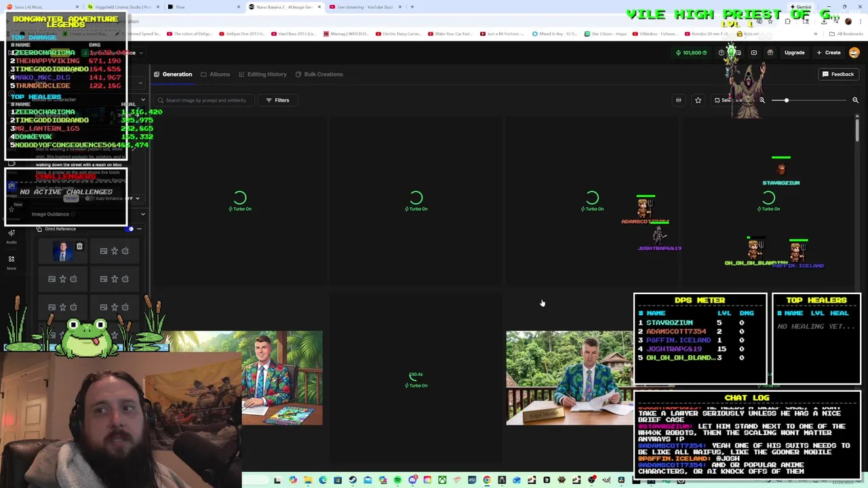Open Chrome three-dot menu

pos(861,21)
